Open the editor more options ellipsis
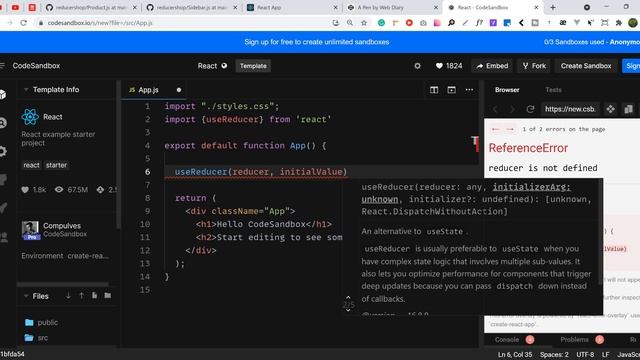640x360 pixels. 469,90
